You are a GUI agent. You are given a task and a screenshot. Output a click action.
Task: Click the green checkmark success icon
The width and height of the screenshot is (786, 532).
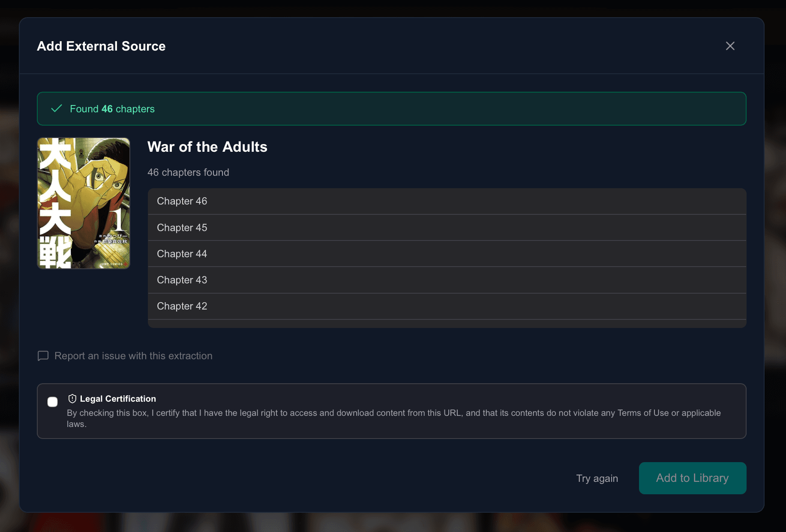tap(56, 108)
